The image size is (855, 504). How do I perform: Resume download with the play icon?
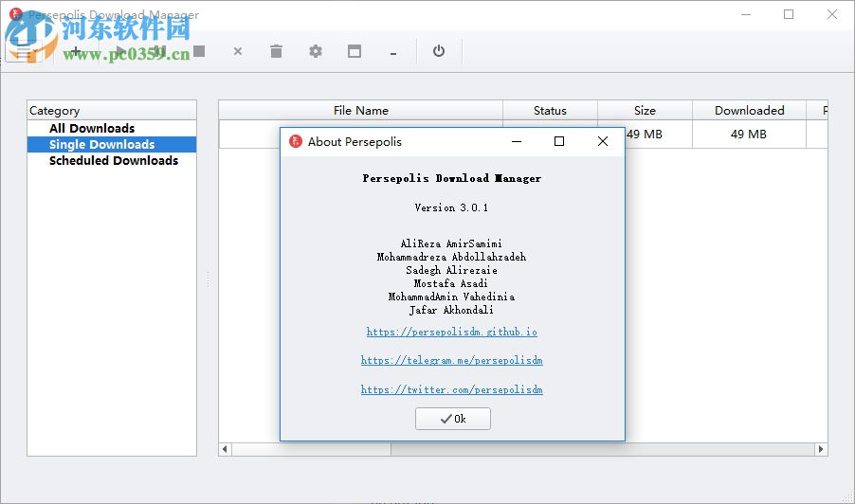tap(120, 51)
